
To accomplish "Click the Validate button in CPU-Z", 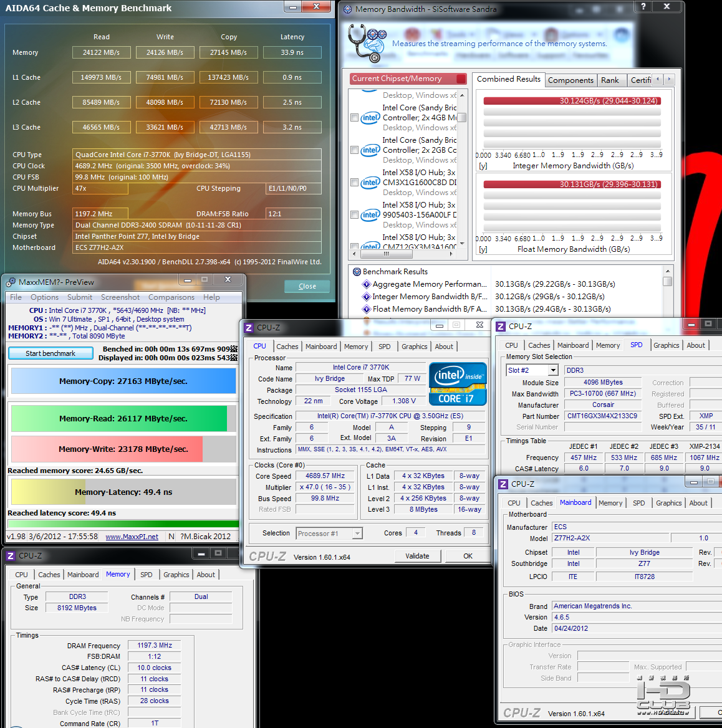I will [417, 556].
